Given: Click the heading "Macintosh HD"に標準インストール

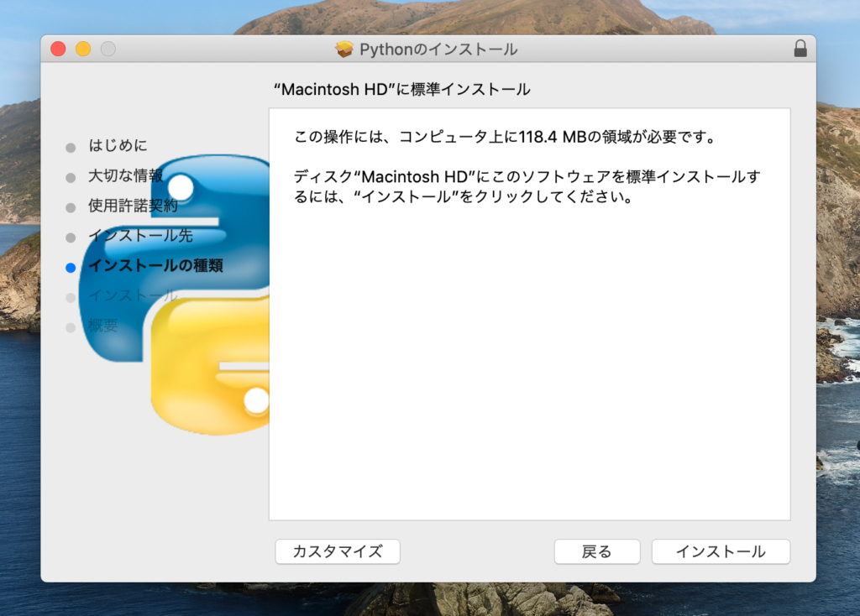Looking at the screenshot, I should click(x=402, y=89).
